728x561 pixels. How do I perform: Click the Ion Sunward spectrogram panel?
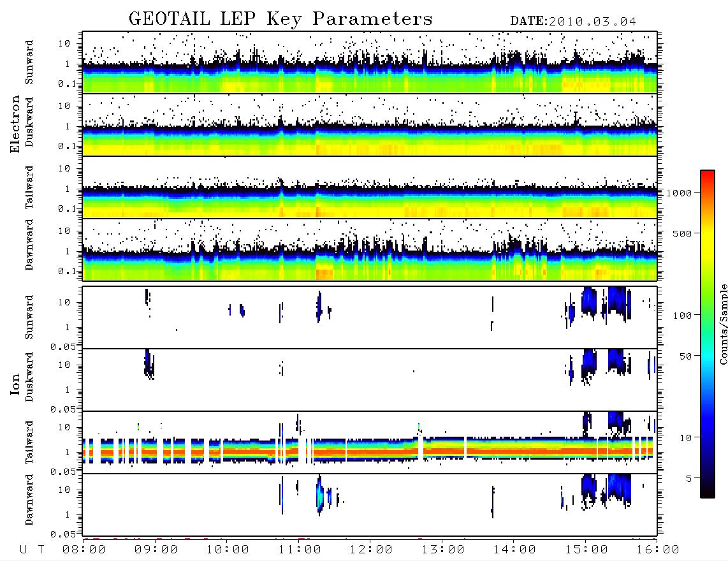370,317
